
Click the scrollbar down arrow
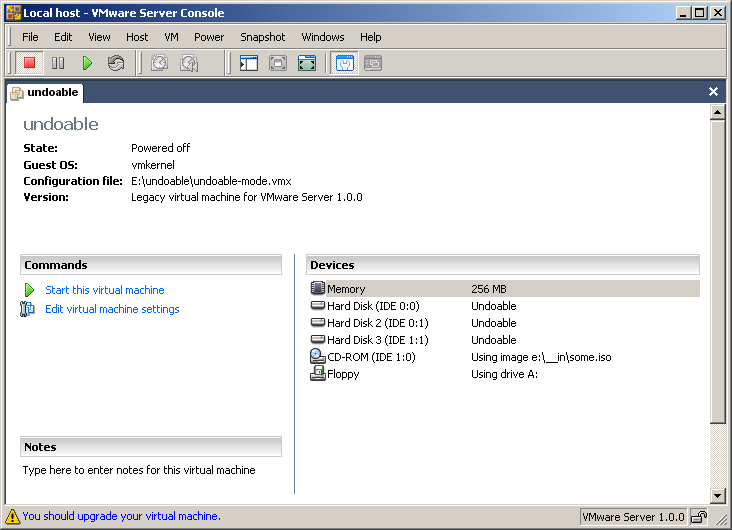(x=717, y=495)
